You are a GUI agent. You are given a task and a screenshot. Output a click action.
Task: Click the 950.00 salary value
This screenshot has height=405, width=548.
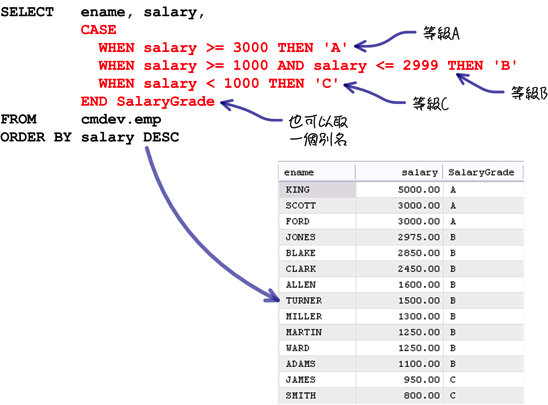point(421,379)
